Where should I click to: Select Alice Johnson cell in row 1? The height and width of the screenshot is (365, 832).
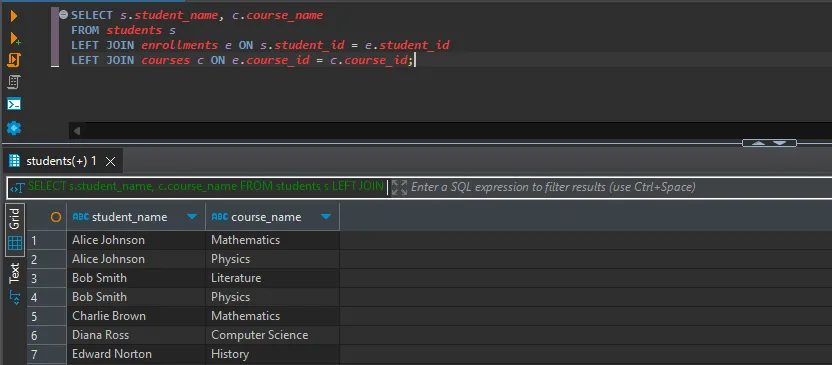136,240
